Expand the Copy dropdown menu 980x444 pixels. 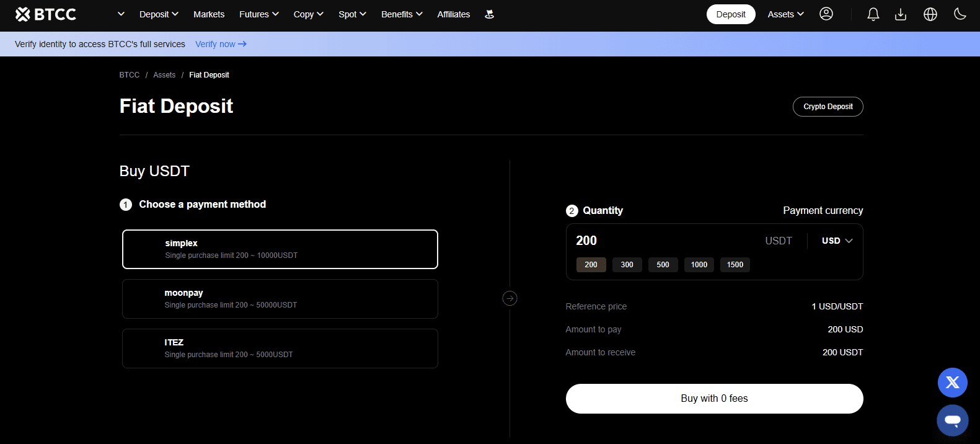pos(309,14)
